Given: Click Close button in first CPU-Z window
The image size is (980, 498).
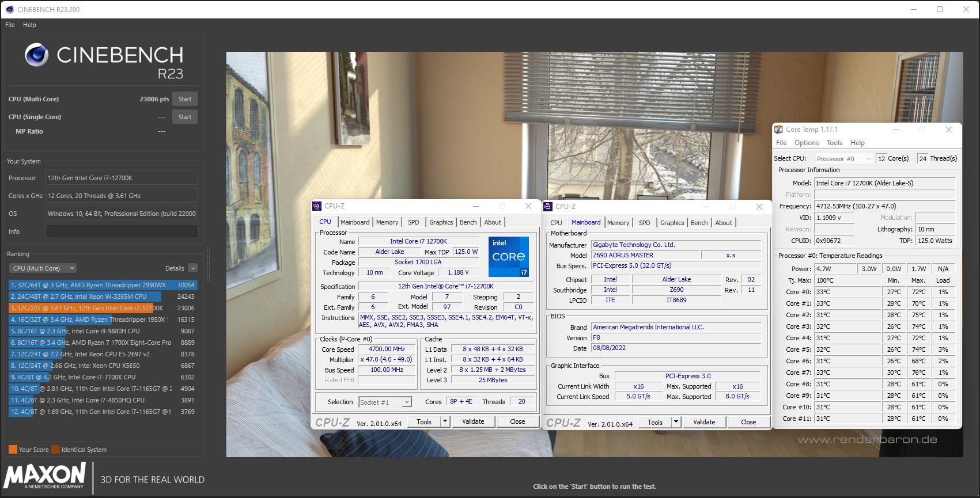Looking at the screenshot, I should click(517, 422).
